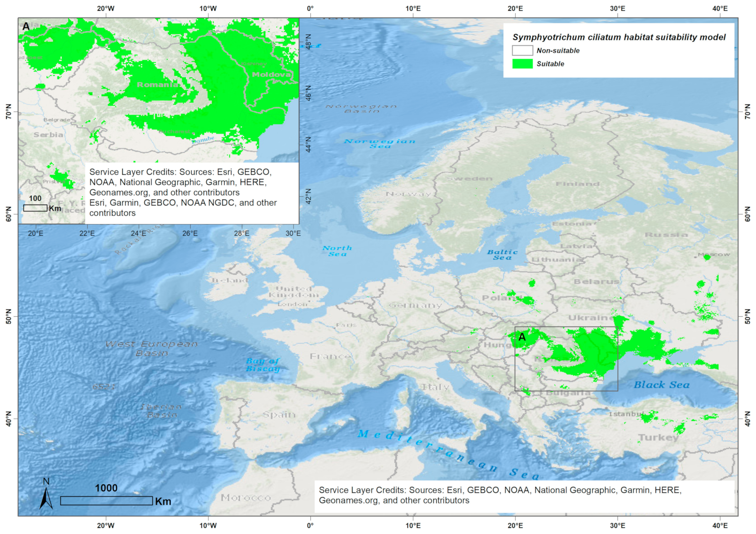Viewport: 756px width, 534px height.
Task: Click the Turkey country label
Action: point(658,437)
